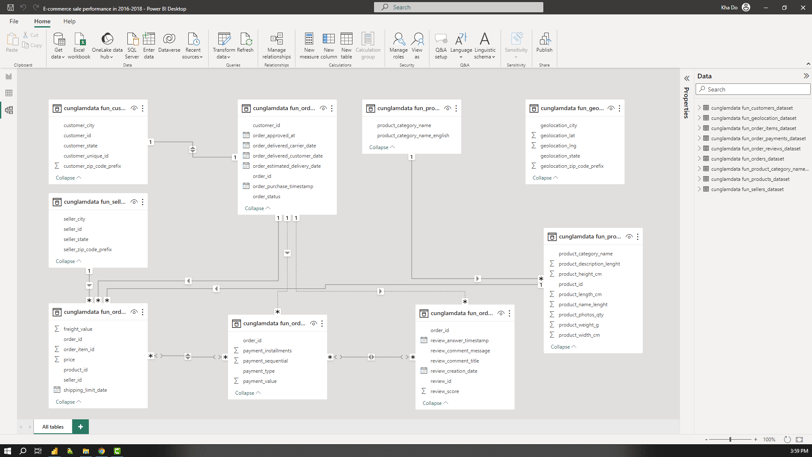Open the Manage roles security icon

click(x=398, y=46)
